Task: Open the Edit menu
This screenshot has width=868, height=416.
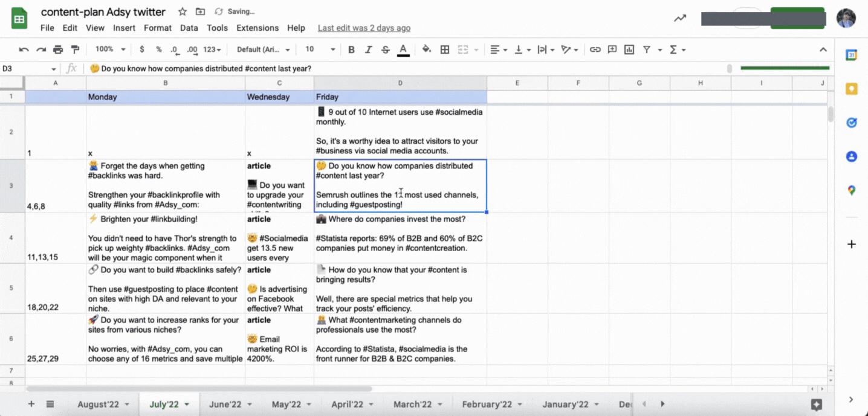Action: point(70,28)
